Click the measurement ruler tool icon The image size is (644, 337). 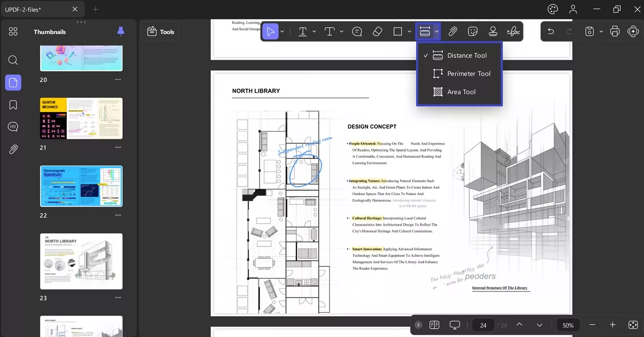(425, 32)
